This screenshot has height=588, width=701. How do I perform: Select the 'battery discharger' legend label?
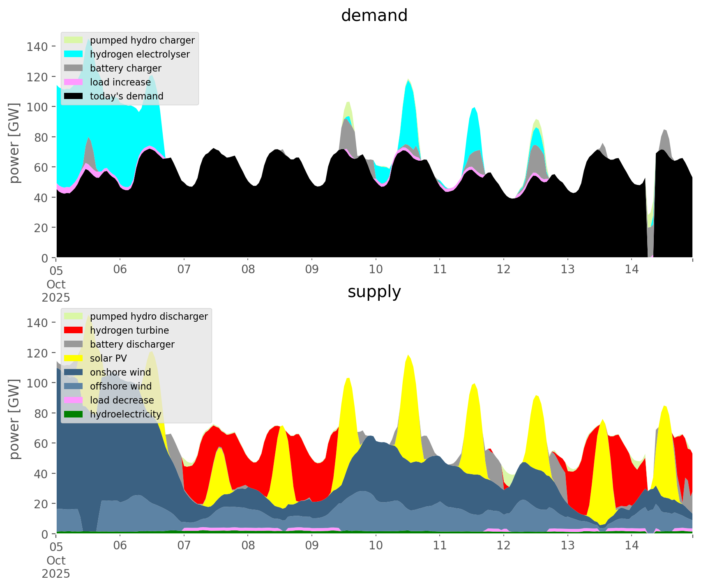coord(132,344)
